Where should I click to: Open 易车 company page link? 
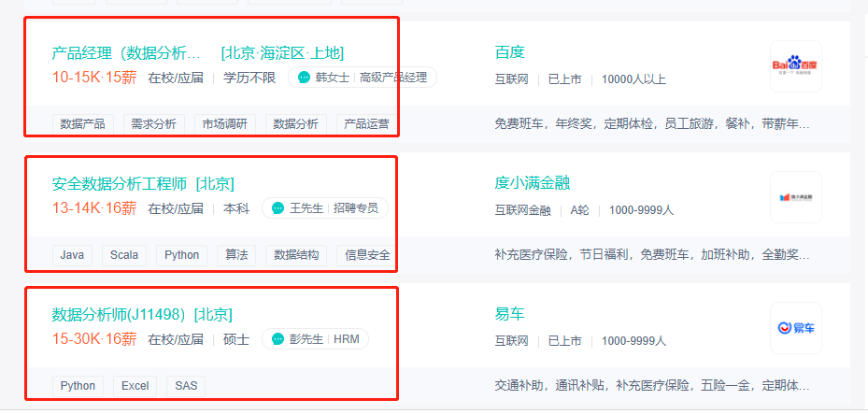(509, 314)
